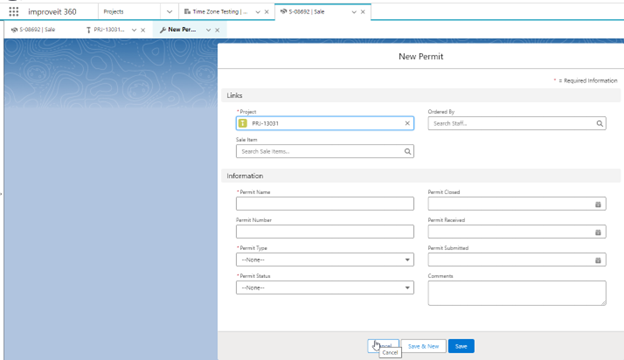Click the Permit Closed date field

click(517, 204)
